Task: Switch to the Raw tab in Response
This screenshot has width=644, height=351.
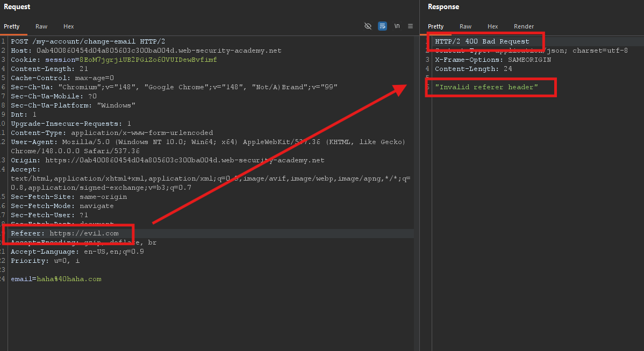Action: [x=466, y=26]
